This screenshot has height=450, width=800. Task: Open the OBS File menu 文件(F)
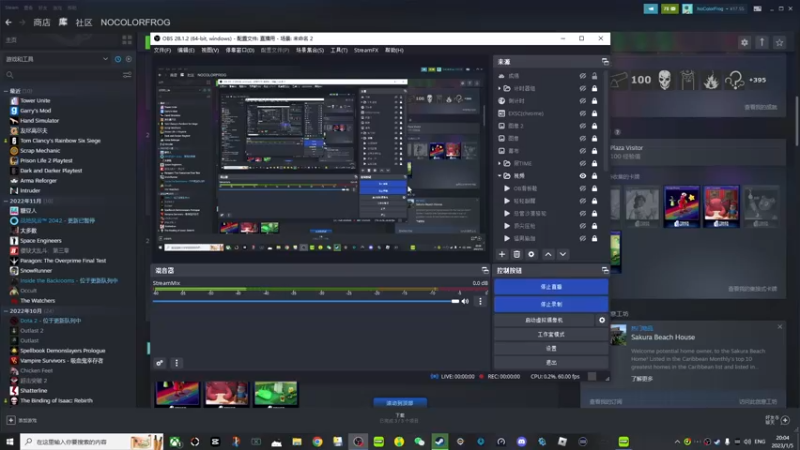click(x=162, y=50)
